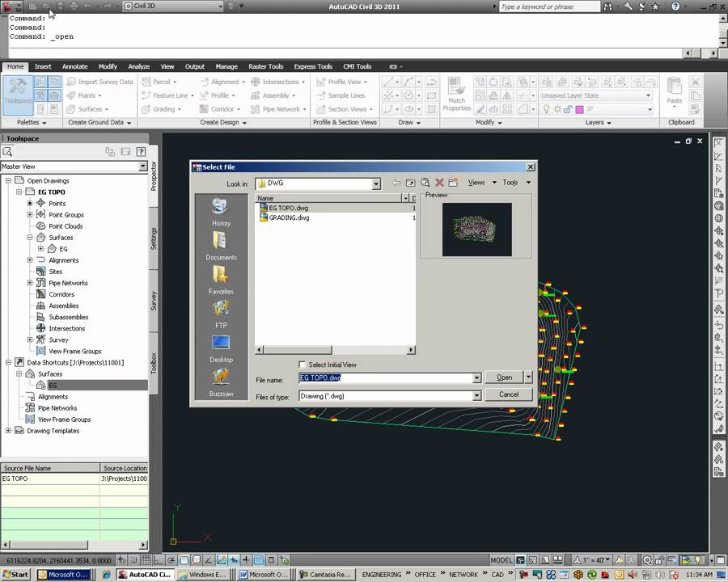The width and height of the screenshot is (728, 582).
Task: Switch to Analyze ribbon tab
Action: [x=139, y=66]
